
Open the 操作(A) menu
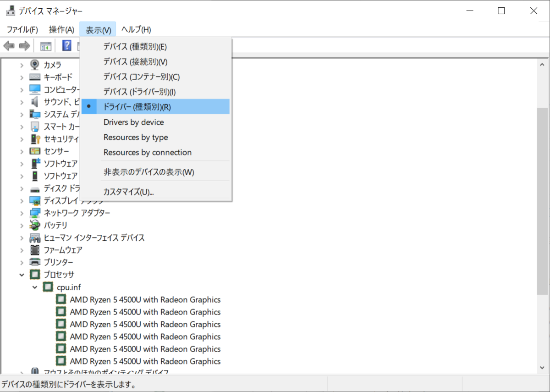61,30
